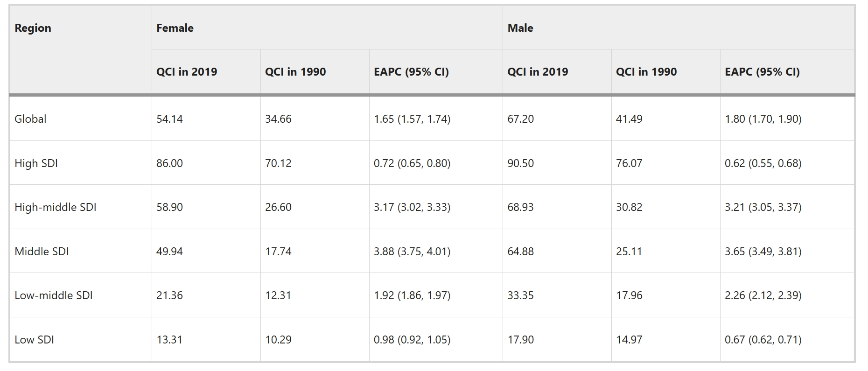Select the cell with value 90.50
Viewport: 868px width, 371px height.
pos(520,163)
